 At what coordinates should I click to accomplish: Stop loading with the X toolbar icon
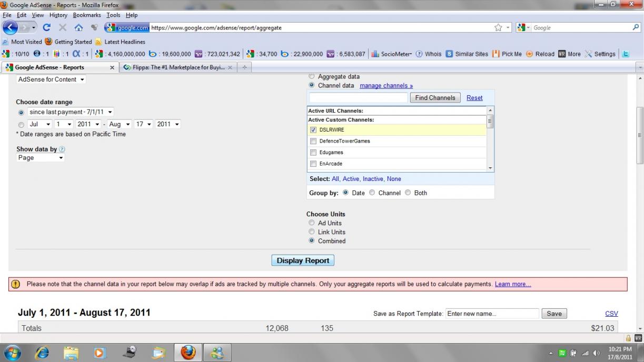coord(62,28)
